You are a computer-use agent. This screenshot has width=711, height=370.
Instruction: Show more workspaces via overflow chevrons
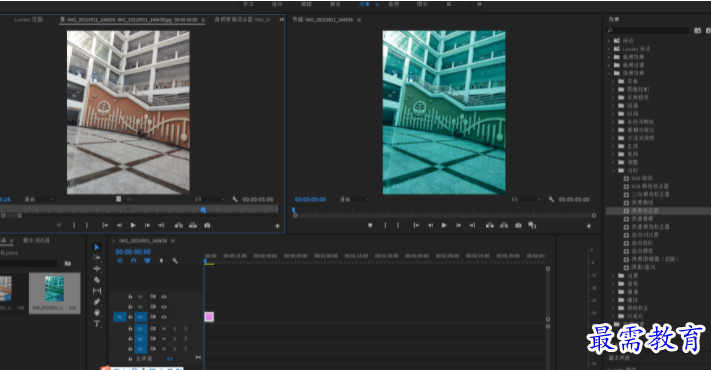[479, 4]
